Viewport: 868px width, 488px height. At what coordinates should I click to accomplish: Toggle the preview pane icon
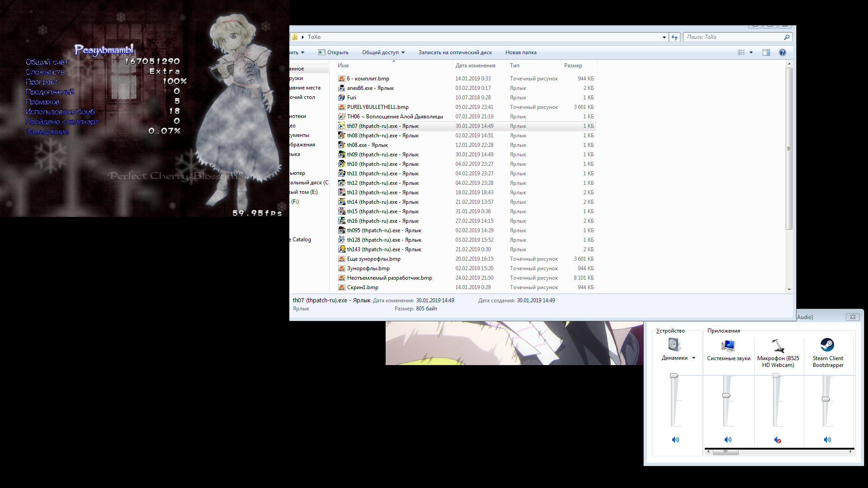click(x=766, y=52)
